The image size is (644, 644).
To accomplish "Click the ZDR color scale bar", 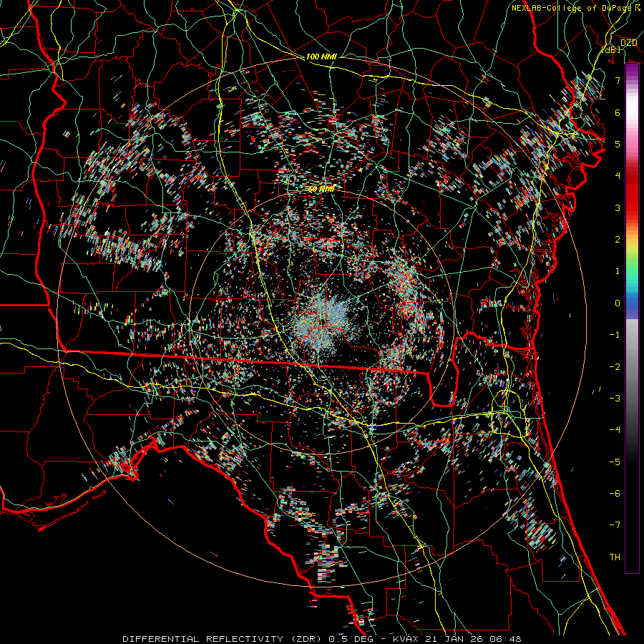I will [632, 318].
